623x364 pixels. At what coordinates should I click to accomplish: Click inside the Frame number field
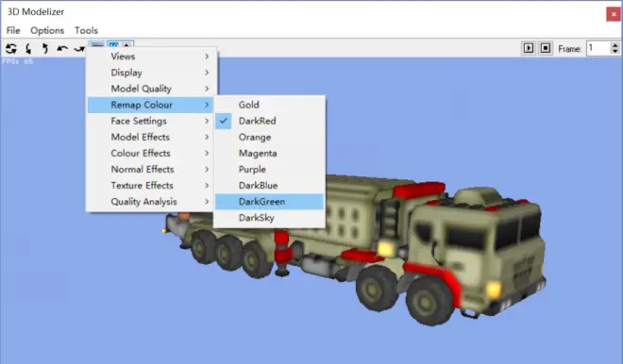pos(598,48)
